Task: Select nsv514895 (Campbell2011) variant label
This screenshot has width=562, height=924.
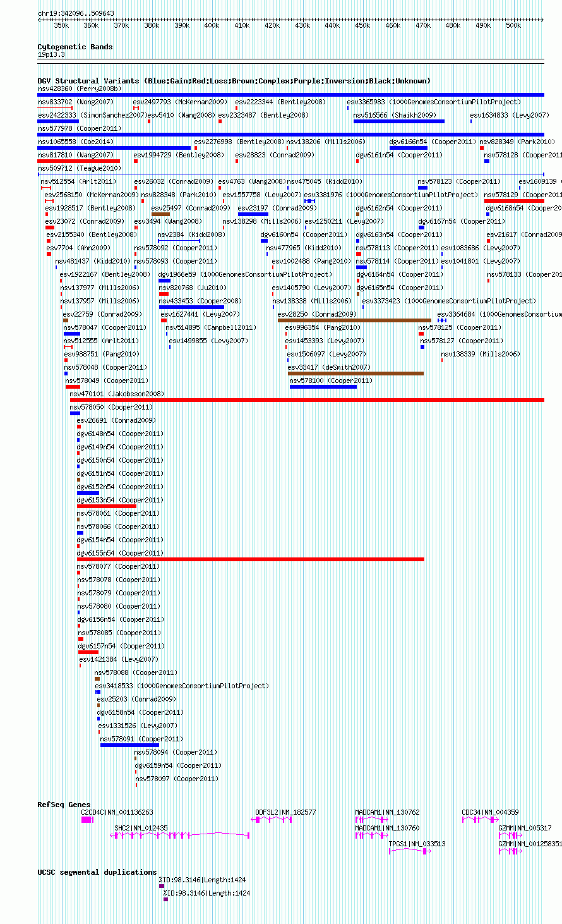Action: [211, 327]
